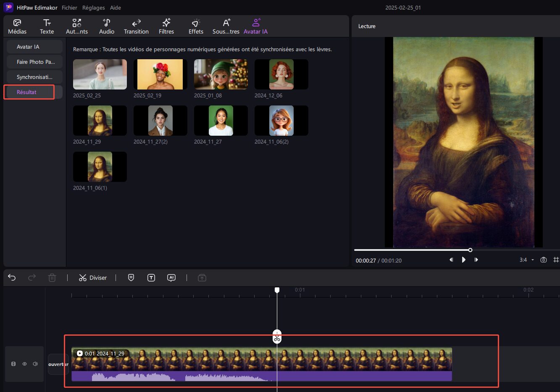The width and height of the screenshot is (560, 392).
Task: Select the 2024_11_29 Mona Lisa thumbnail
Action: [100, 121]
